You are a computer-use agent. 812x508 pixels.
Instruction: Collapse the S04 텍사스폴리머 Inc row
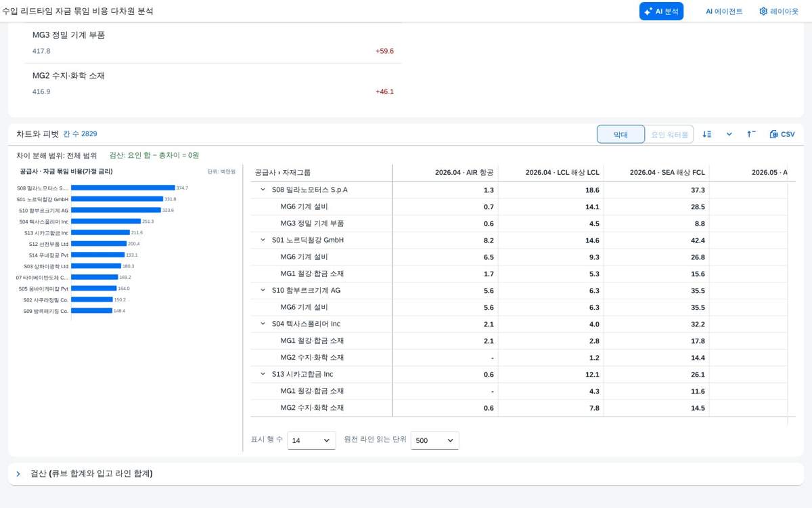(263, 324)
